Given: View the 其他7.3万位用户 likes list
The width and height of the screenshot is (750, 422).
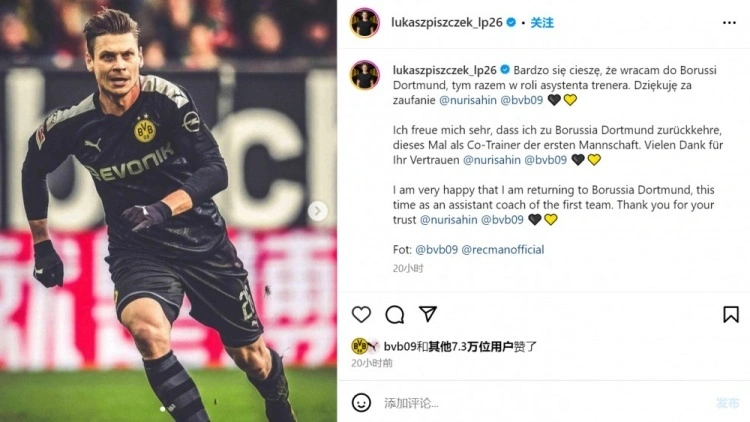Looking at the screenshot, I should pos(471,346).
